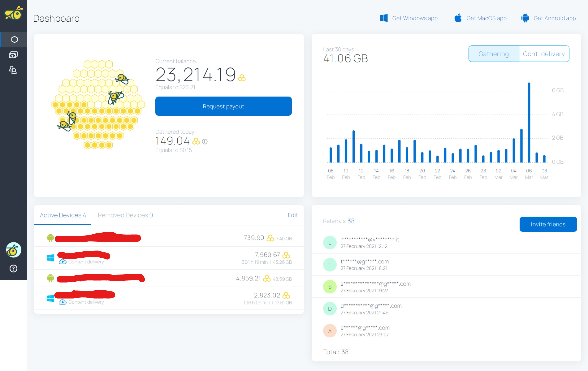Image resolution: width=588 pixels, height=371 pixels.
Task: Click Android icon of 739.90 device
Action: [50, 238]
